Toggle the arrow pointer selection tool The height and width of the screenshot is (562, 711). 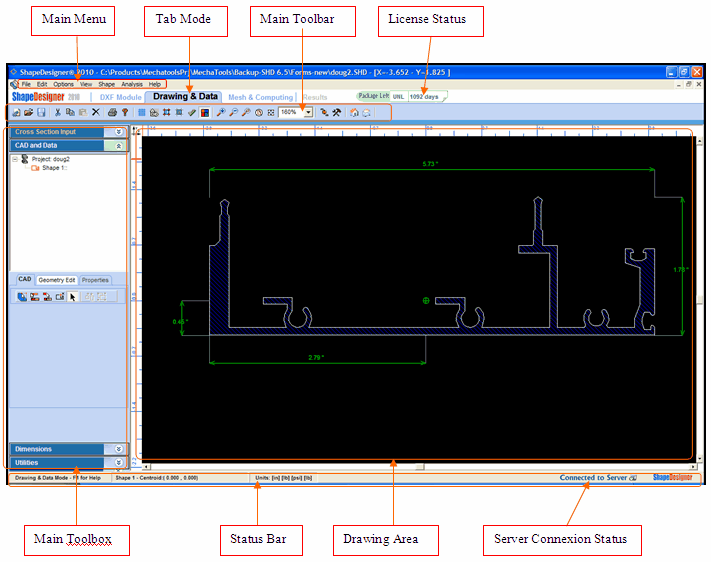[x=73, y=297]
